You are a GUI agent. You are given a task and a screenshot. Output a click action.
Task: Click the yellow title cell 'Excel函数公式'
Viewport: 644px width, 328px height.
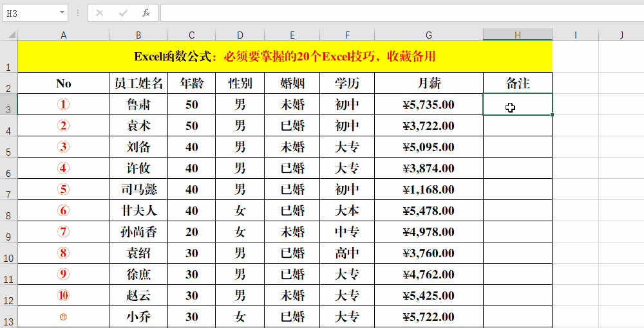click(x=285, y=57)
